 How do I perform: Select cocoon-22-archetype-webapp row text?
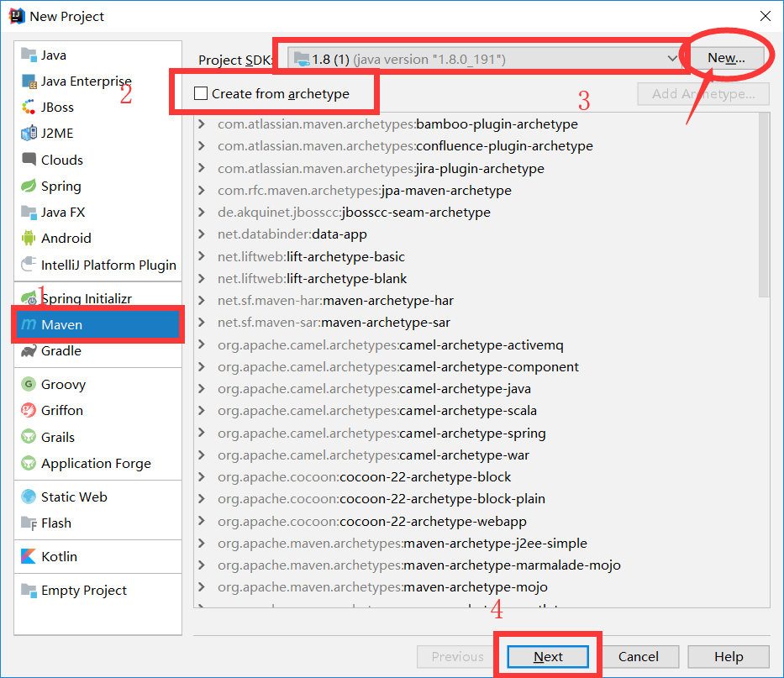[372, 521]
